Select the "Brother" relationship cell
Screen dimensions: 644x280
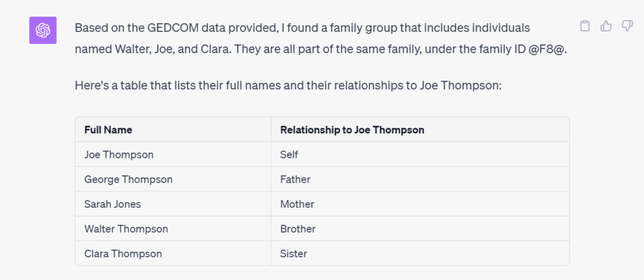click(419, 228)
